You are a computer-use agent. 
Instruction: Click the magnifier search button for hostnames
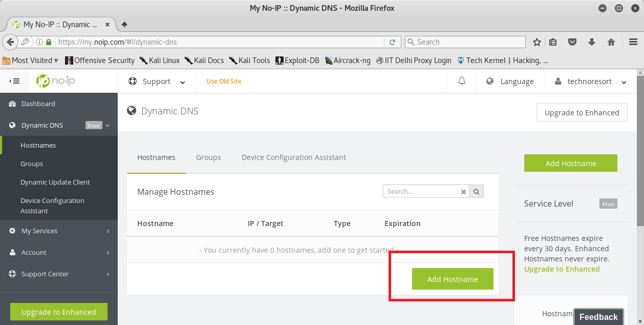pos(476,191)
